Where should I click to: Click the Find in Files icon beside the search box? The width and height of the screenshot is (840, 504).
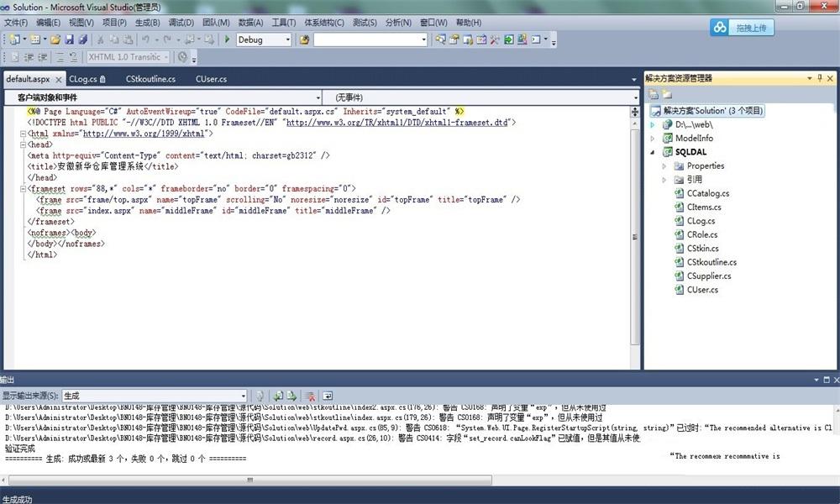304,39
